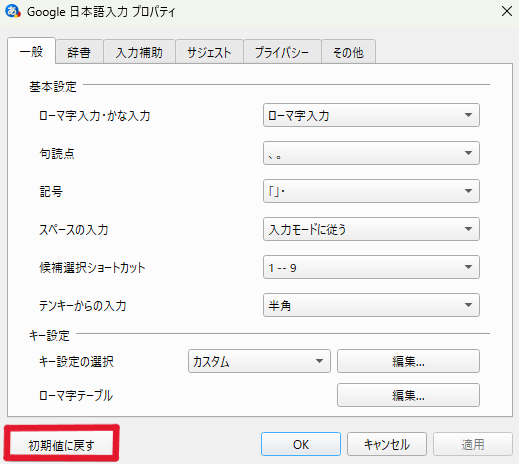The height and width of the screenshot is (464, 519).
Task: Click 編集 button for ローマ字テーブル
Action: pyautogui.click(x=408, y=395)
